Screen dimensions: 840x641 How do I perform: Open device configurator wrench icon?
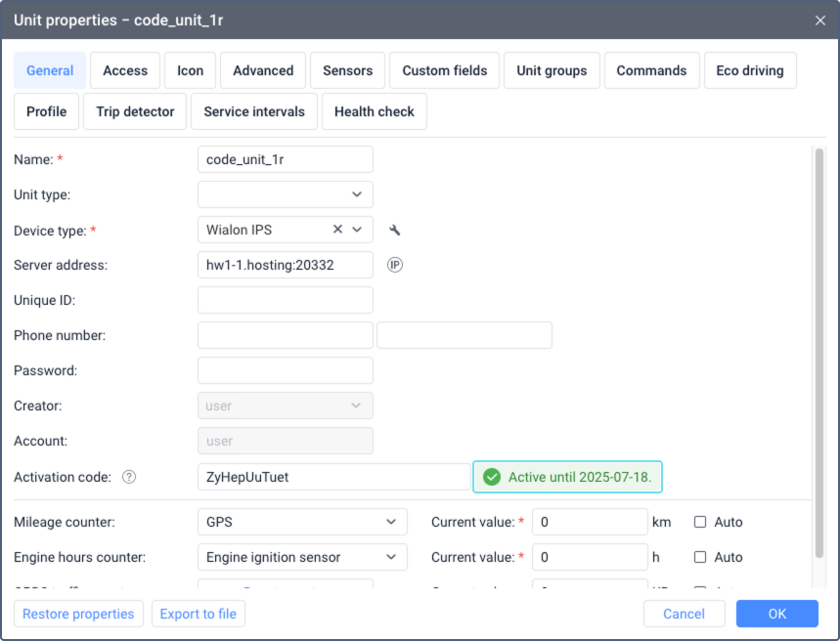click(x=394, y=230)
